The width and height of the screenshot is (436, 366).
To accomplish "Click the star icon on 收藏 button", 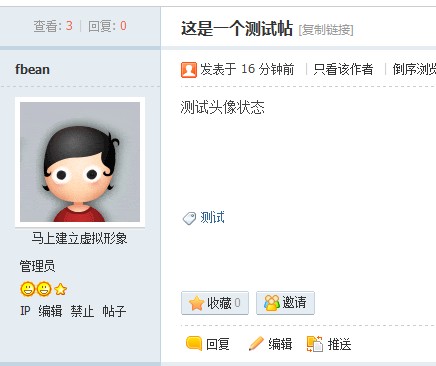I will [196, 303].
